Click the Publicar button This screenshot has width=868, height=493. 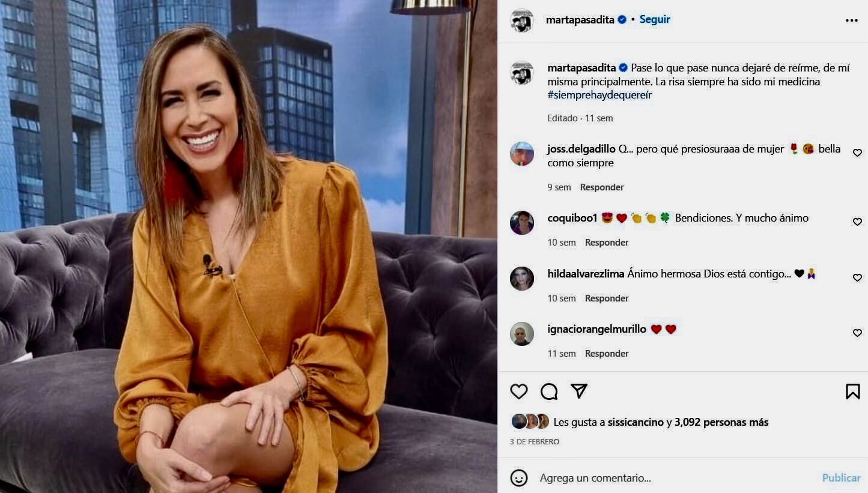tap(841, 478)
